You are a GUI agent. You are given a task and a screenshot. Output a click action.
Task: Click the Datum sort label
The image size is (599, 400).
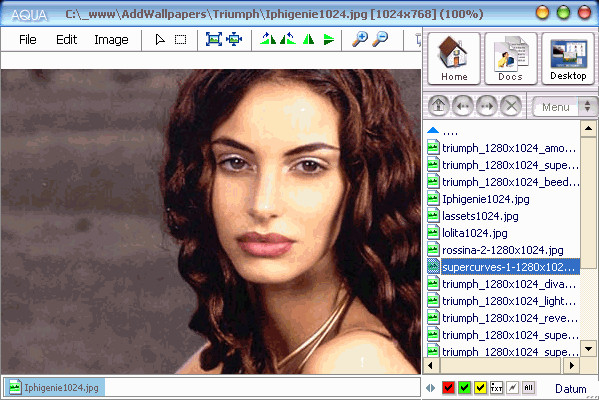570,389
